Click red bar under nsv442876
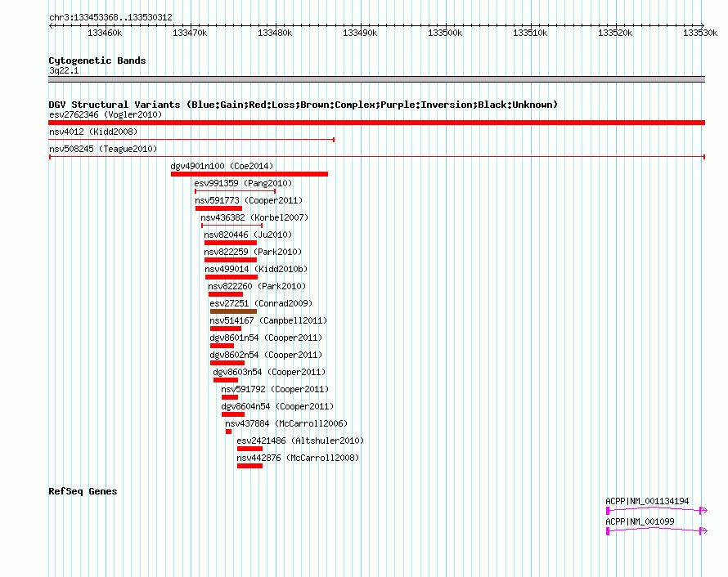The width and height of the screenshot is (728, 577). point(249,466)
